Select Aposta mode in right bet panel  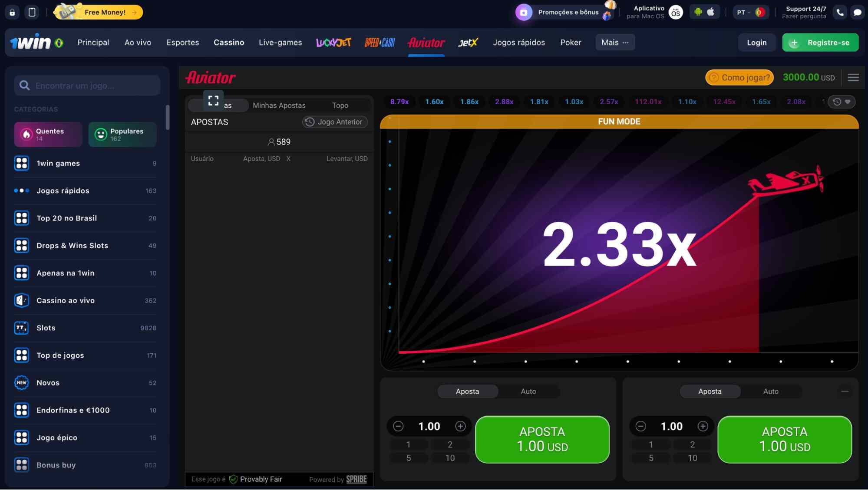(x=710, y=391)
